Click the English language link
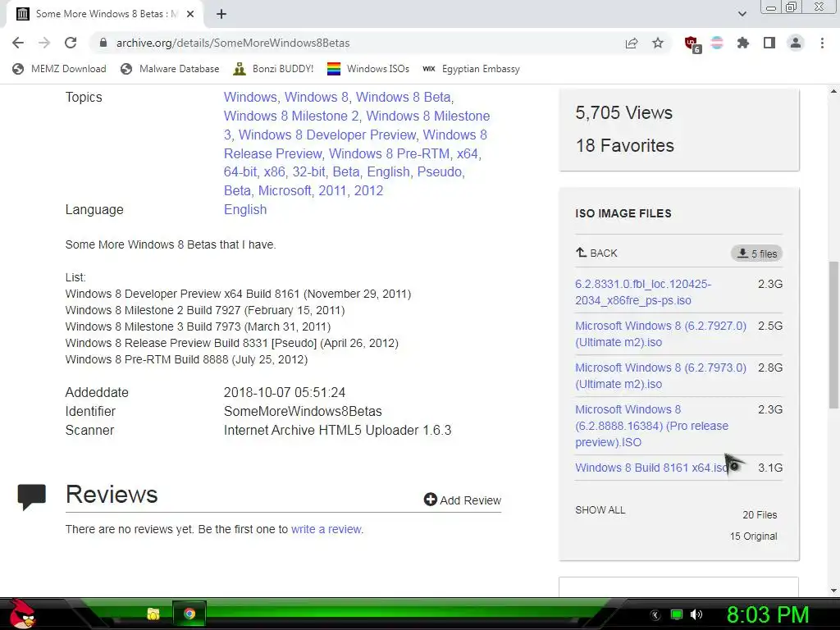840x630 pixels. pos(245,209)
